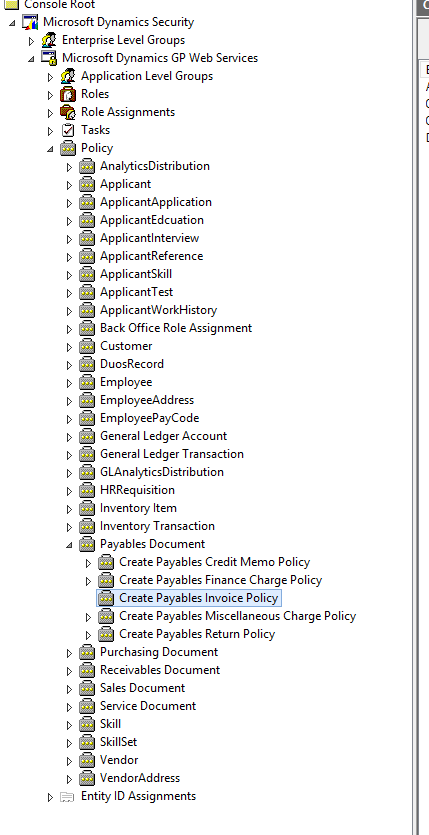Image resolution: width=429 pixels, height=835 pixels.
Task: Expand Create Payables Credit Memo Policy
Action: pos(88,563)
